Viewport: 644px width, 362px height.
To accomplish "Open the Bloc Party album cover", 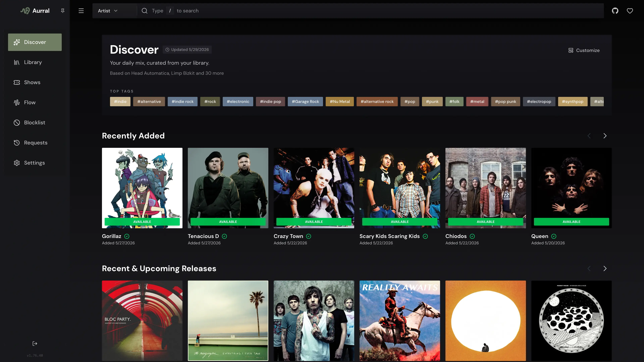I will (142, 321).
